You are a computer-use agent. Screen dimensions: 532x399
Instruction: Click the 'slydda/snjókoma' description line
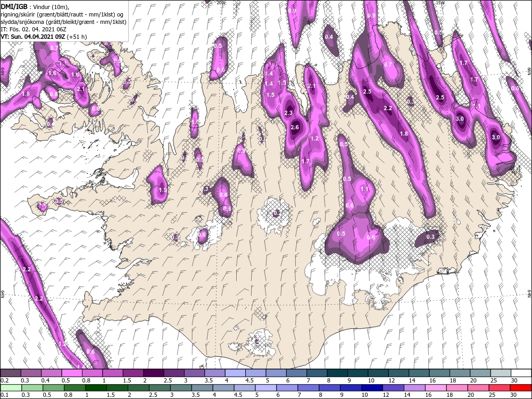click(64, 22)
